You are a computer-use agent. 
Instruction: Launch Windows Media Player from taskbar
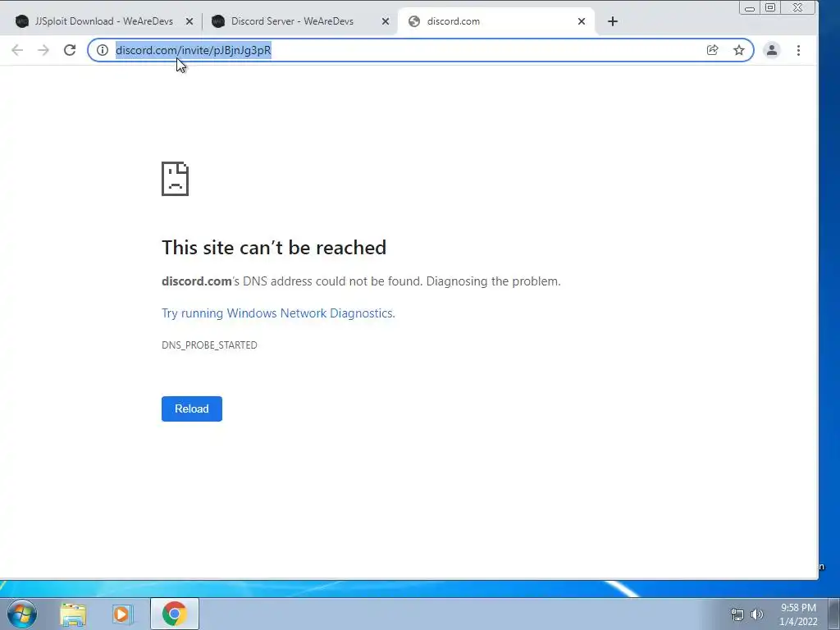[122, 614]
